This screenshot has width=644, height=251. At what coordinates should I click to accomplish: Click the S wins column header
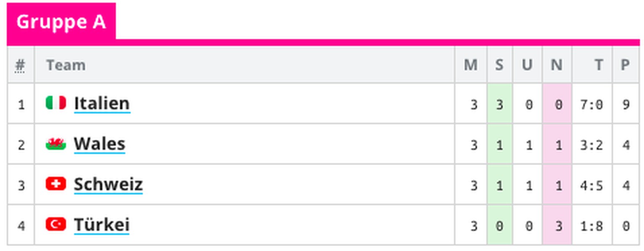point(499,65)
